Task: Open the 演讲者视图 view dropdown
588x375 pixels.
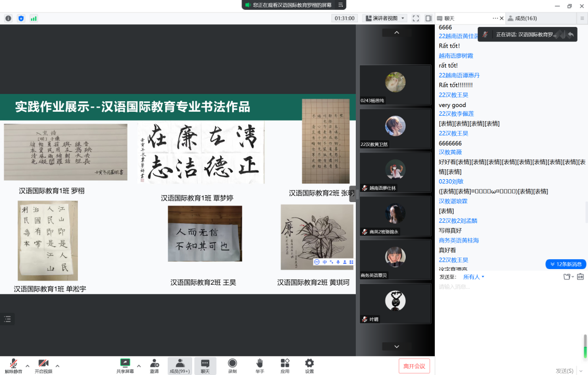Action: (x=384, y=18)
